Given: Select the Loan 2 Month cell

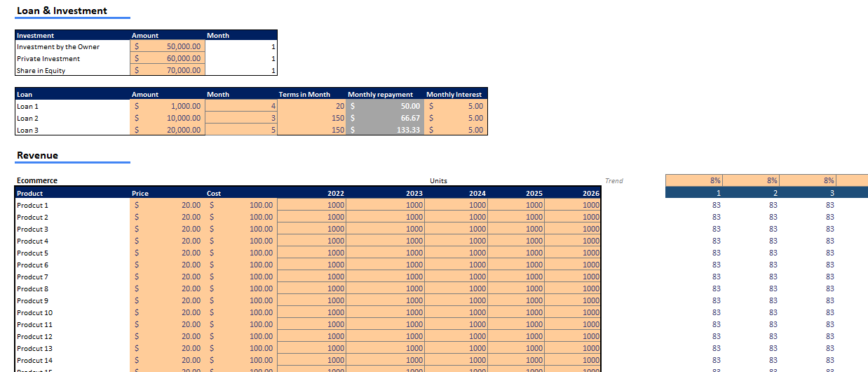Looking at the screenshot, I should (240, 118).
